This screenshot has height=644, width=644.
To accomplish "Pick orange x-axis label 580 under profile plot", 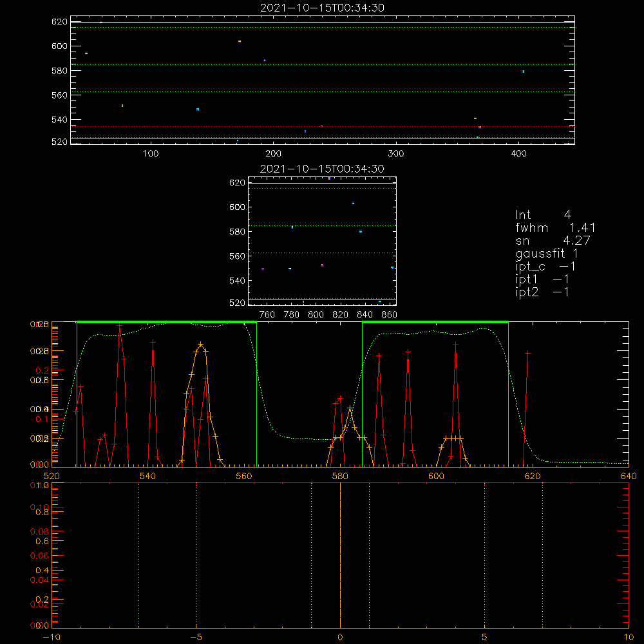I will (x=340, y=476).
